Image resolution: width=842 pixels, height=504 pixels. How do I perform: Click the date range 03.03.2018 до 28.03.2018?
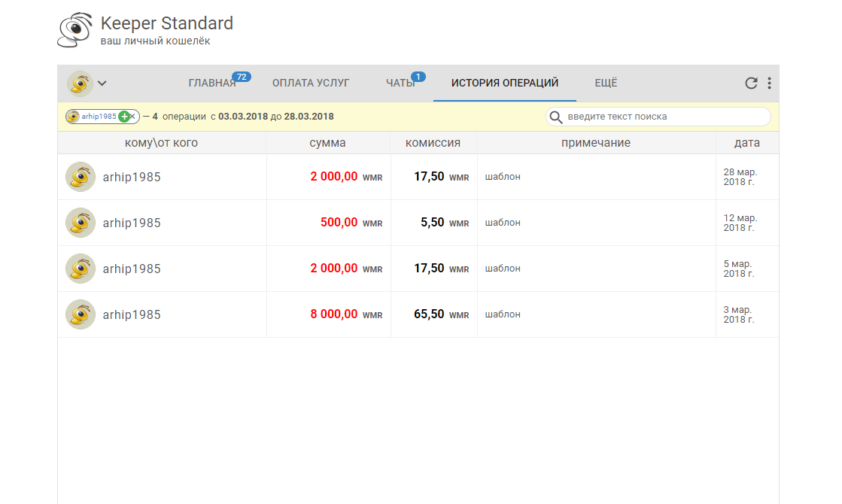276,117
